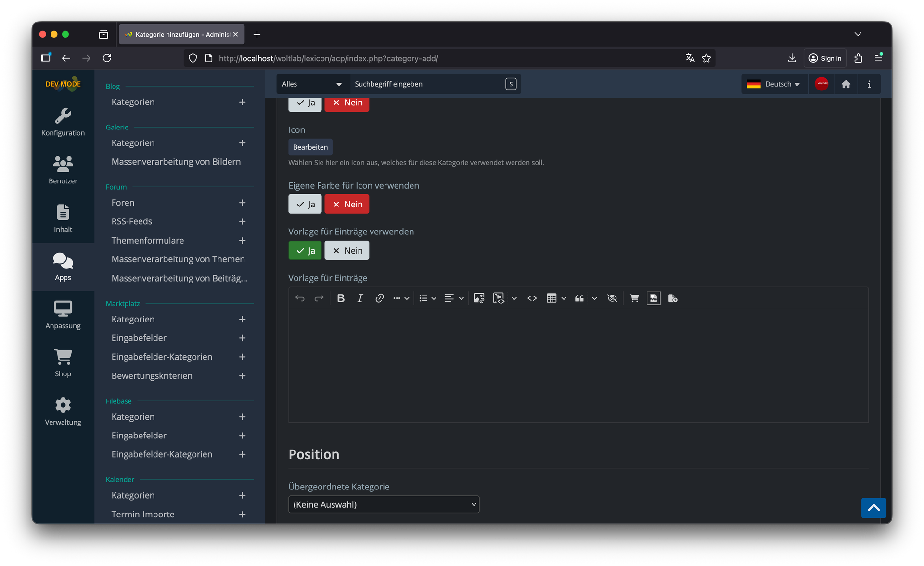Open the Shop section in sidebar
924x566 pixels.
tap(63, 363)
